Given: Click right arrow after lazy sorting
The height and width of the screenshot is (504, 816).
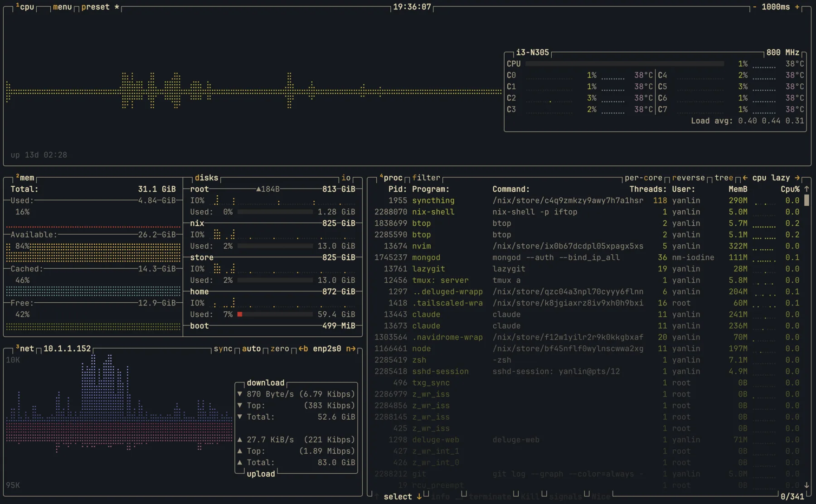Looking at the screenshot, I should click(x=797, y=178).
